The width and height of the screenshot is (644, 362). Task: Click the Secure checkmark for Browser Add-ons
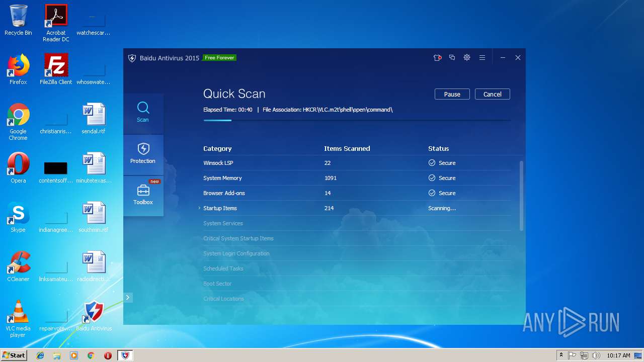[x=432, y=193]
